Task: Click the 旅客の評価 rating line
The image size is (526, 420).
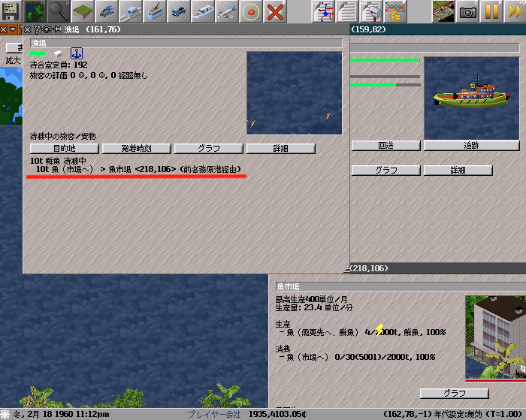Action: [89, 75]
